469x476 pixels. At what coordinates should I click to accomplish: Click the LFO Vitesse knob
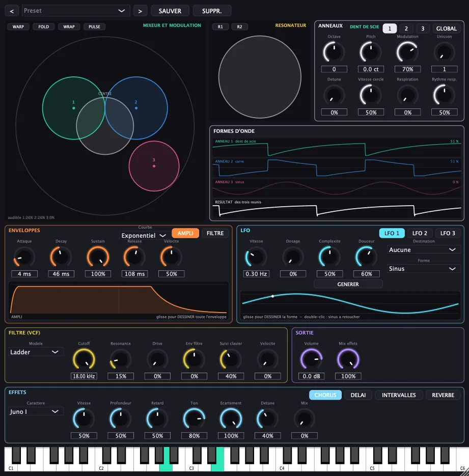[x=256, y=257]
